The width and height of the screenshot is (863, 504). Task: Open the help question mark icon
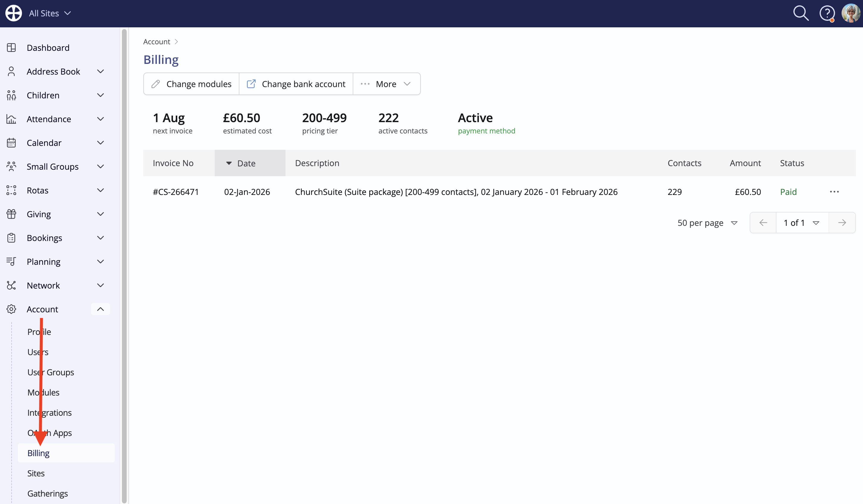pyautogui.click(x=827, y=14)
